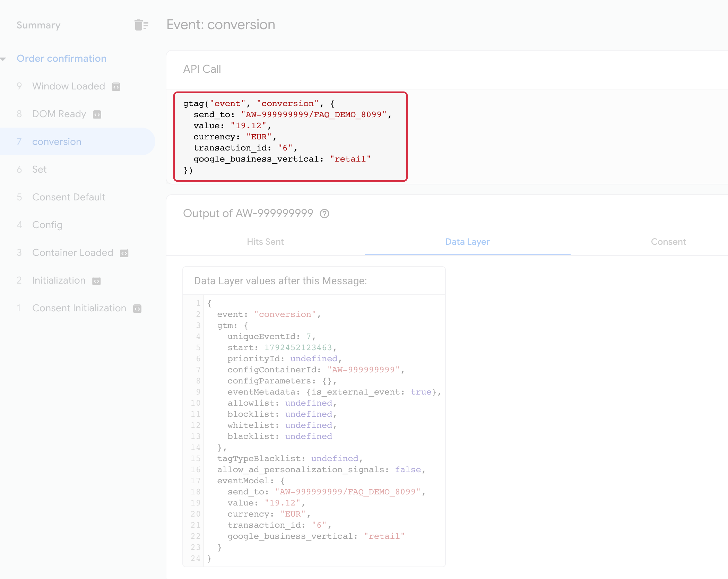This screenshot has width=728, height=579.
Task: Clear the event list with the trash icon
Action: coord(141,25)
